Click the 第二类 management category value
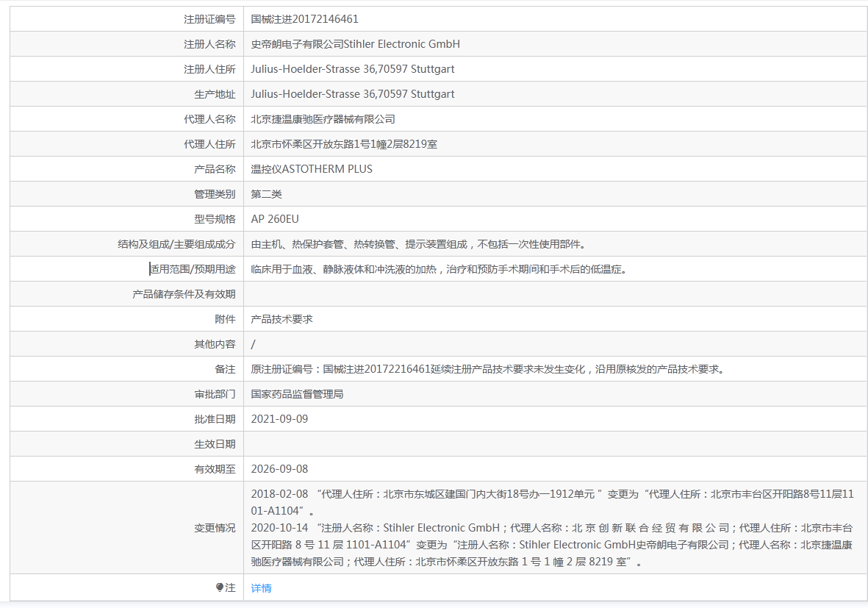The image size is (868, 608). pos(266,194)
